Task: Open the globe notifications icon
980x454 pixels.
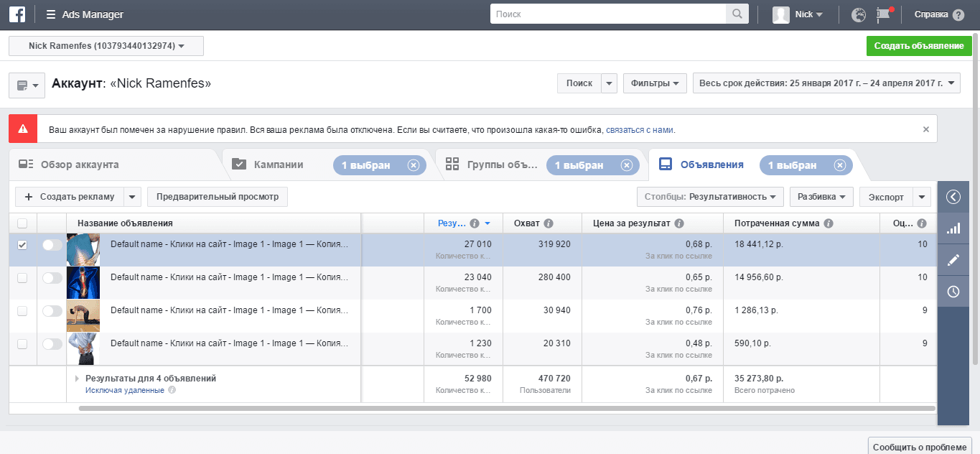Action: pos(858,14)
